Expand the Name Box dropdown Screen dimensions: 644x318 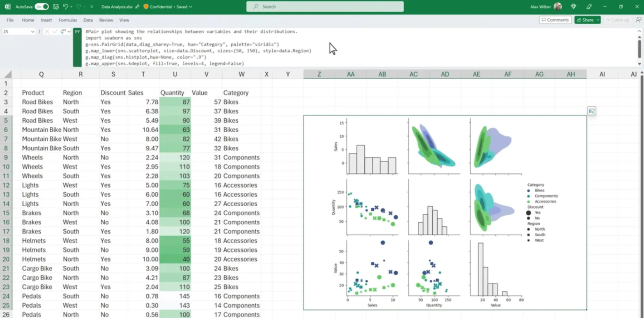tap(33, 32)
